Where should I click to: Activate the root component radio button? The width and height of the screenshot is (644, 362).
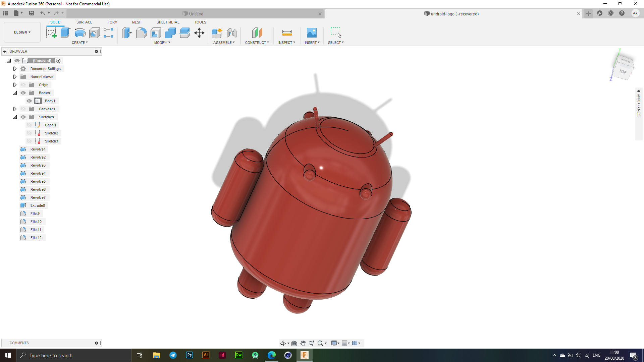58,61
